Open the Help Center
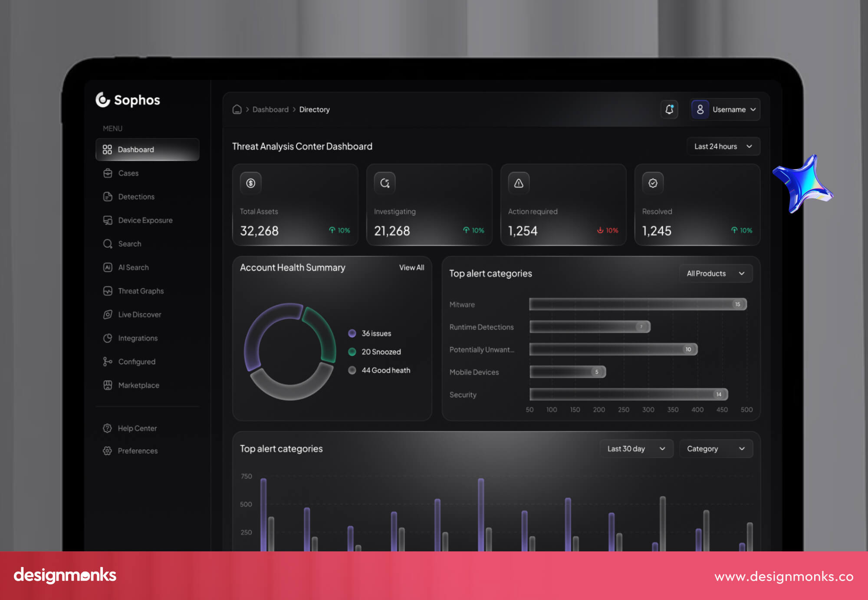Screen dimensions: 868x600 coord(137,428)
